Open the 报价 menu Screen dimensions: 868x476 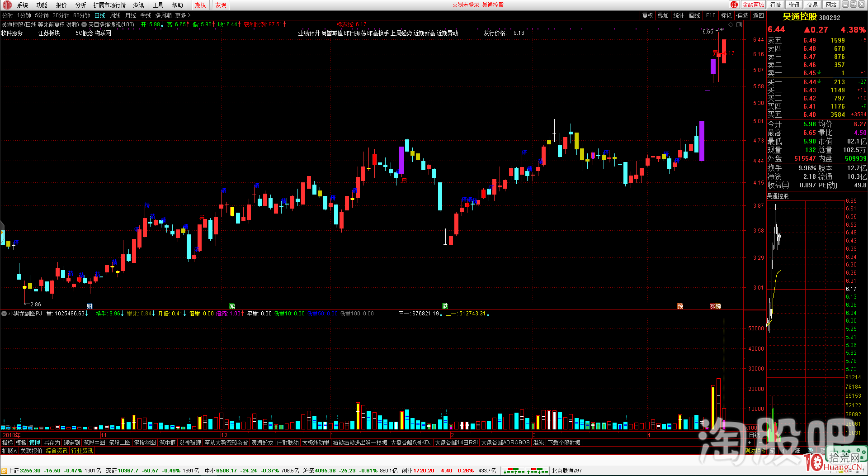pos(61,5)
